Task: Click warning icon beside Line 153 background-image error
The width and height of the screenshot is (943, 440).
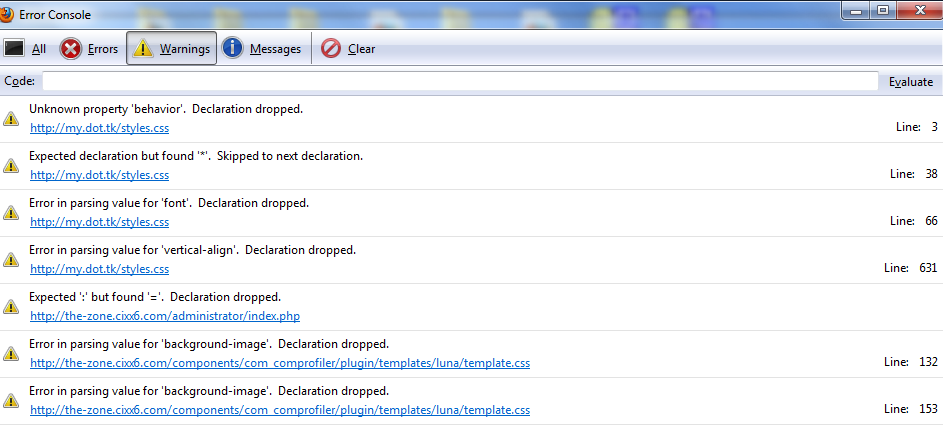Action: coord(11,400)
